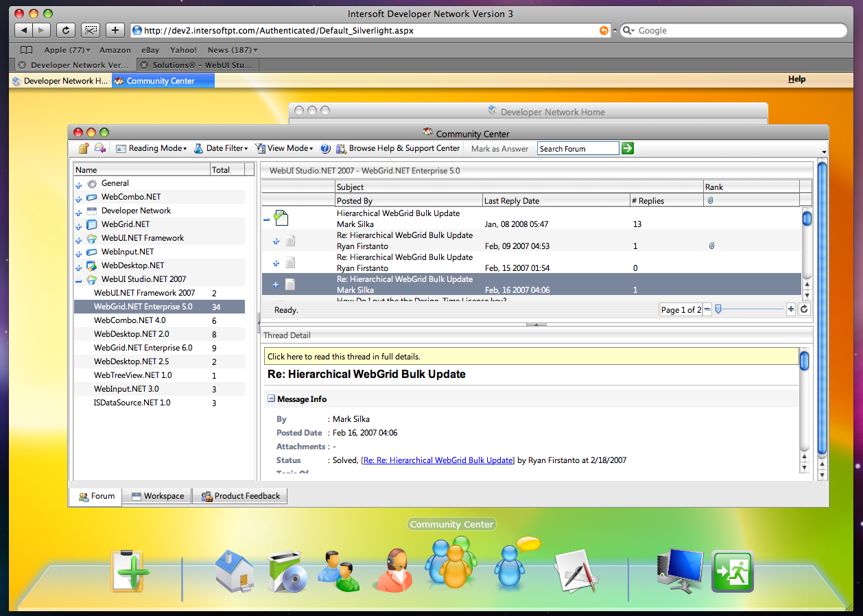Image resolution: width=863 pixels, height=616 pixels.
Task: Click the reply envelope icon in toolbar
Action: pos(100,148)
